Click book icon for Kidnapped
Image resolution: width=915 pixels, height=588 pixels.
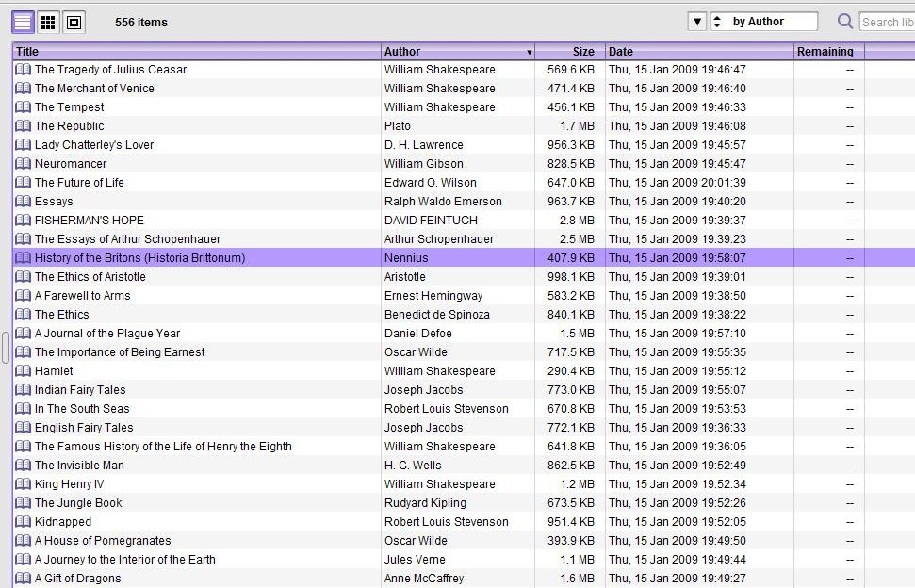[x=24, y=522]
